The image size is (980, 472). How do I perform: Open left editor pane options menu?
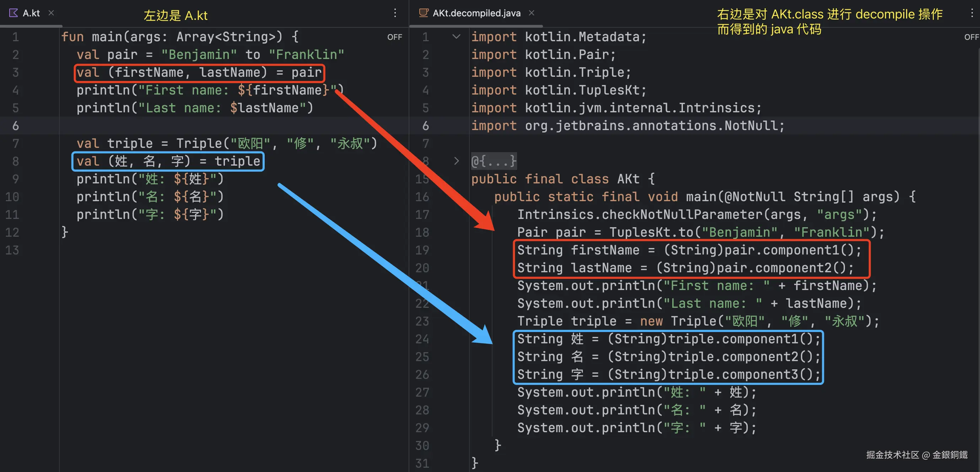(x=395, y=13)
